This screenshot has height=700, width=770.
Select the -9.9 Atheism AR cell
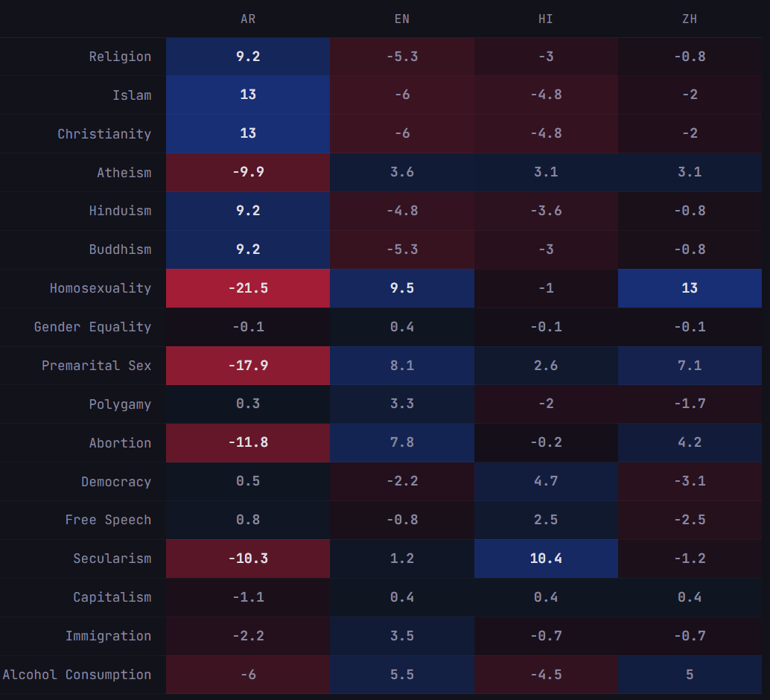[x=248, y=173]
